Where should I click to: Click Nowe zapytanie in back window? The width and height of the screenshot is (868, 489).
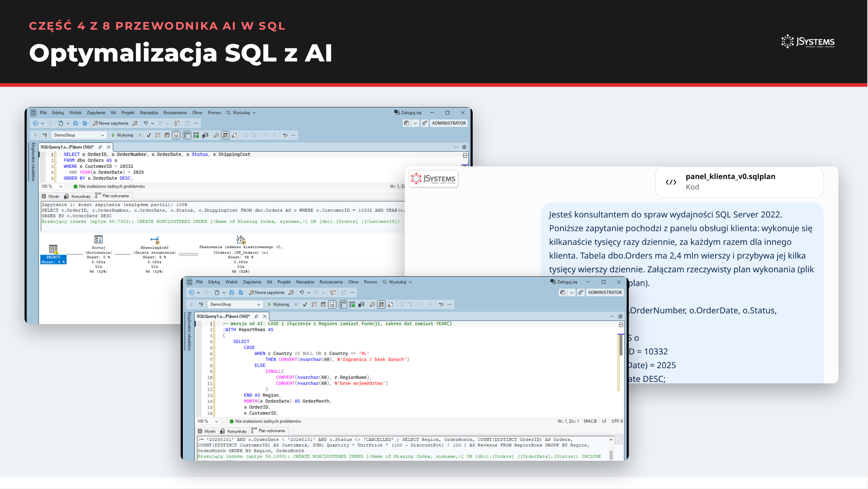point(111,123)
